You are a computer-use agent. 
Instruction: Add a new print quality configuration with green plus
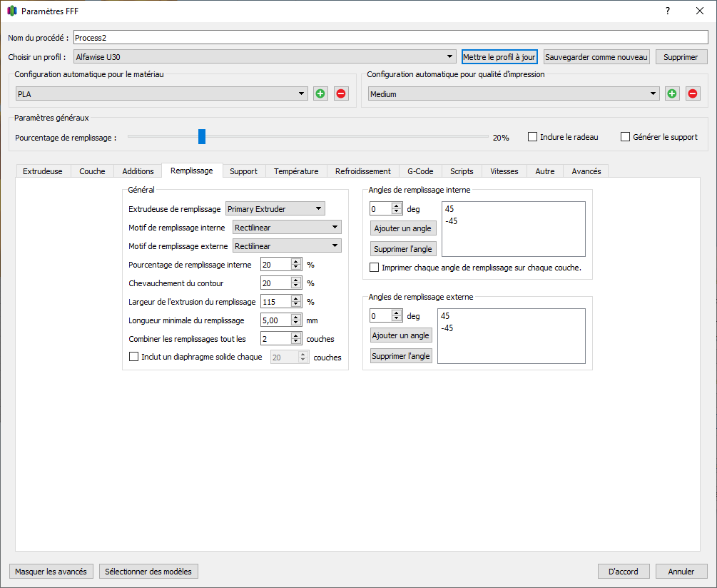coord(672,93)
